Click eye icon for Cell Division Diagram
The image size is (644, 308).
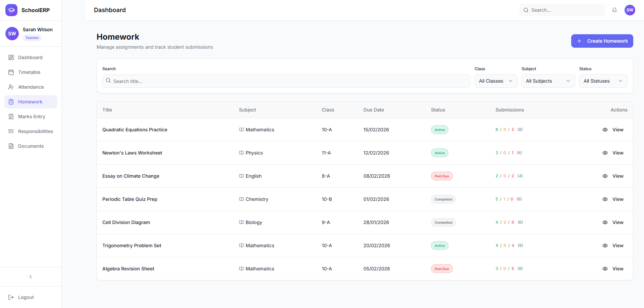click(x=605, y=222)
